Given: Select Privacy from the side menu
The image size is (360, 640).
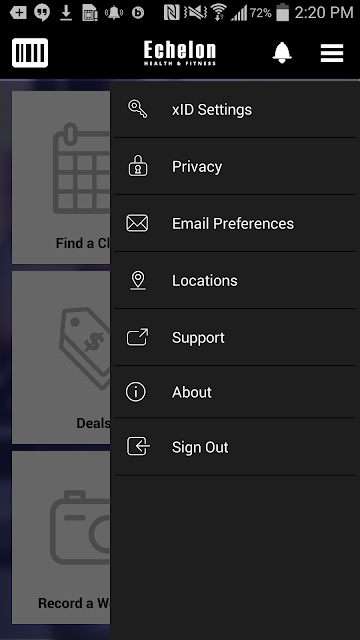Looking at the screenshot, I should coord(235,166).
